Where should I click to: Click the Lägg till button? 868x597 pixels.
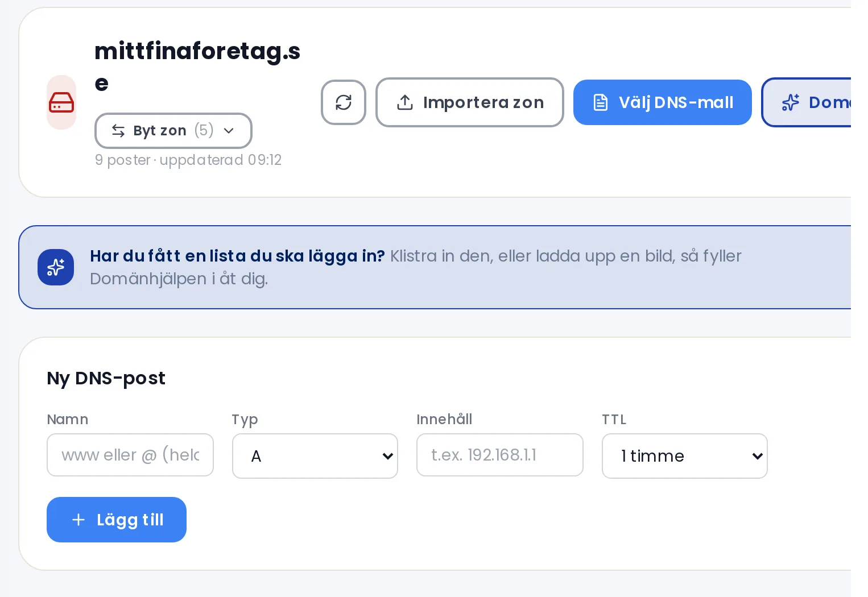coord(117,520)
